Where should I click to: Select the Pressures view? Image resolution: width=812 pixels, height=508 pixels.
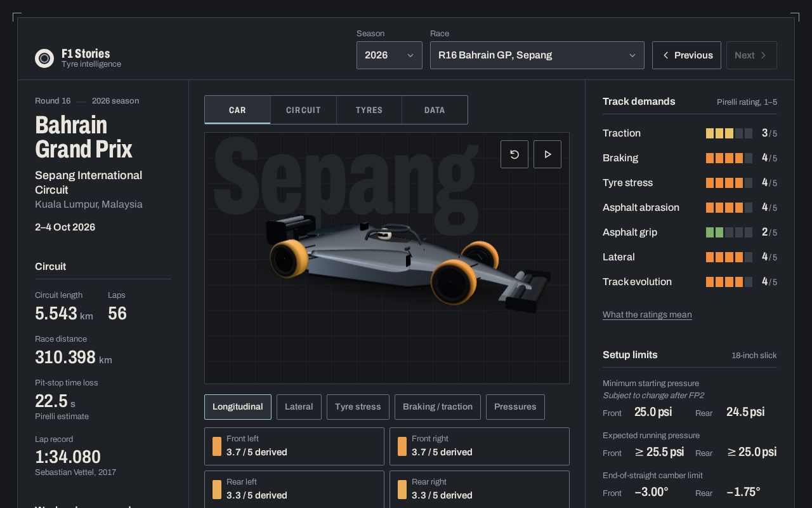pos(515,407)
